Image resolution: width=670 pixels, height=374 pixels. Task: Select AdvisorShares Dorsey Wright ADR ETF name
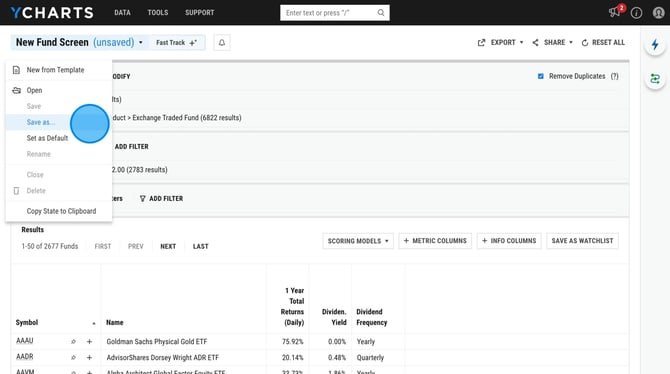point(162,357)
